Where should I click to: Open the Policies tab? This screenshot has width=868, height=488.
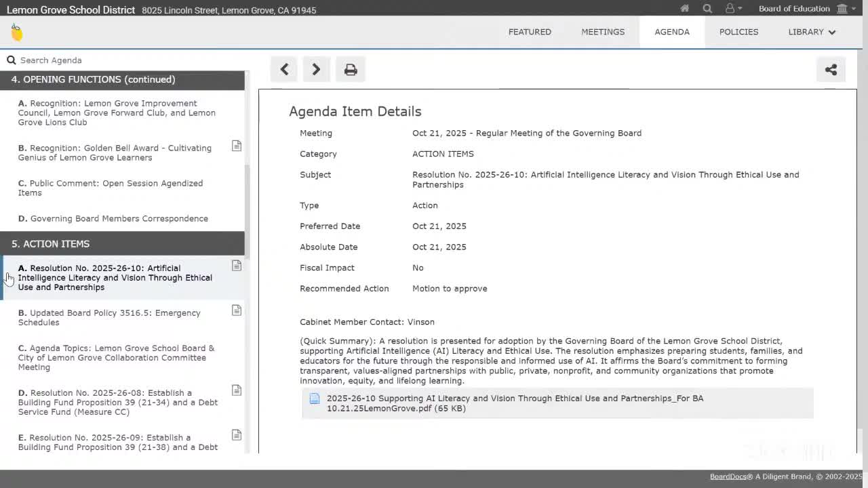[x=738, y=32]
